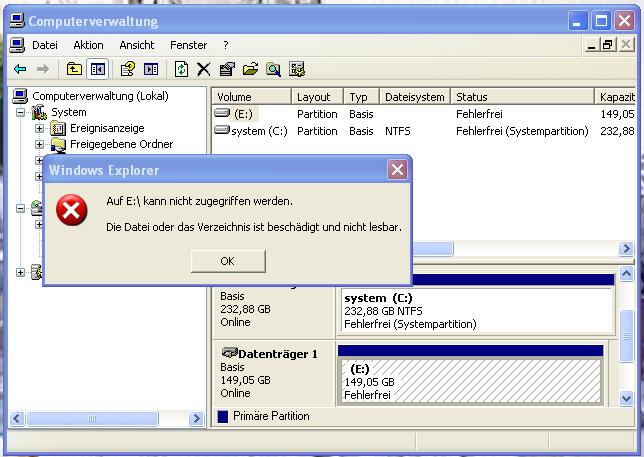Click the refresh toolbar icon

pos(181,69)
